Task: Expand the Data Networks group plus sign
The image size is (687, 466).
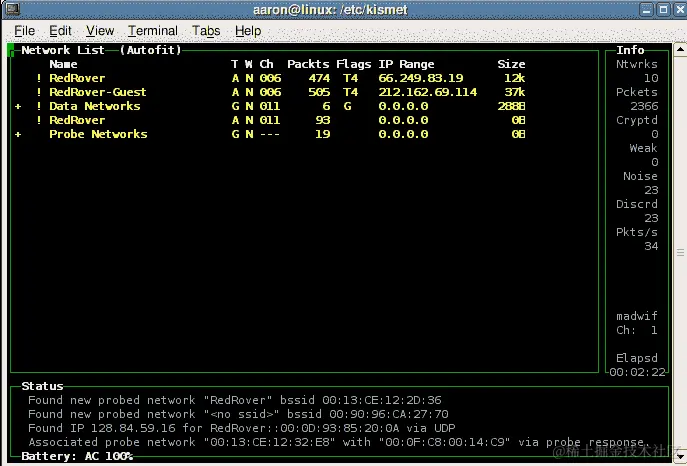Action: pos(18,106)
